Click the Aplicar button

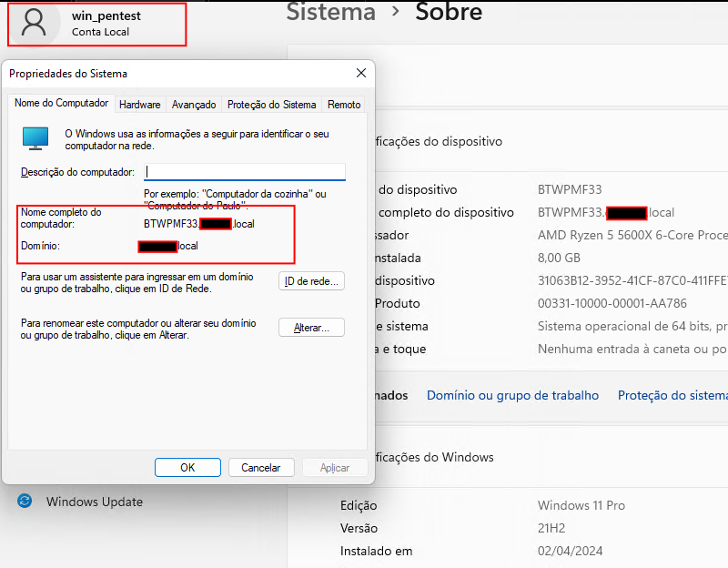click(335, 467)
